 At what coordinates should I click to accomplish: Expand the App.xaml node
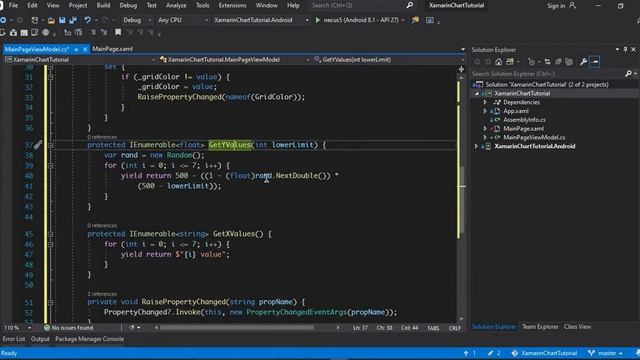point(485,111)
